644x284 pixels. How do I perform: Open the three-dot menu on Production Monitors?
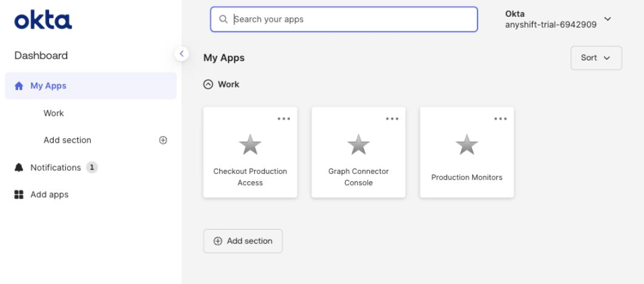501,119
